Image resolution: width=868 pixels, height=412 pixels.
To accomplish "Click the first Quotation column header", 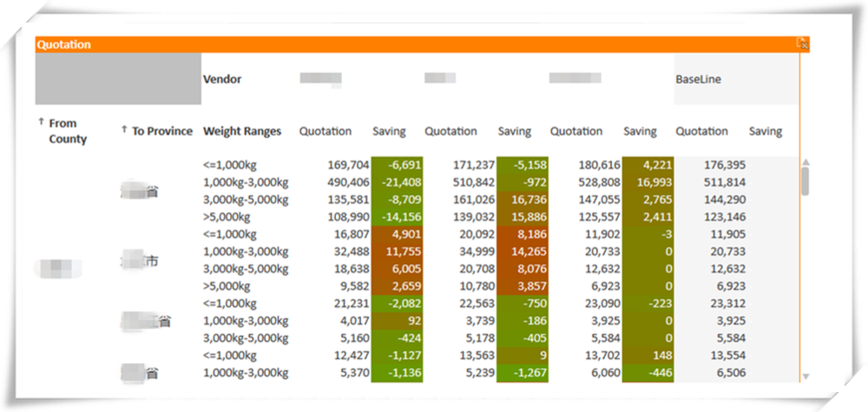I will point(325,132).
